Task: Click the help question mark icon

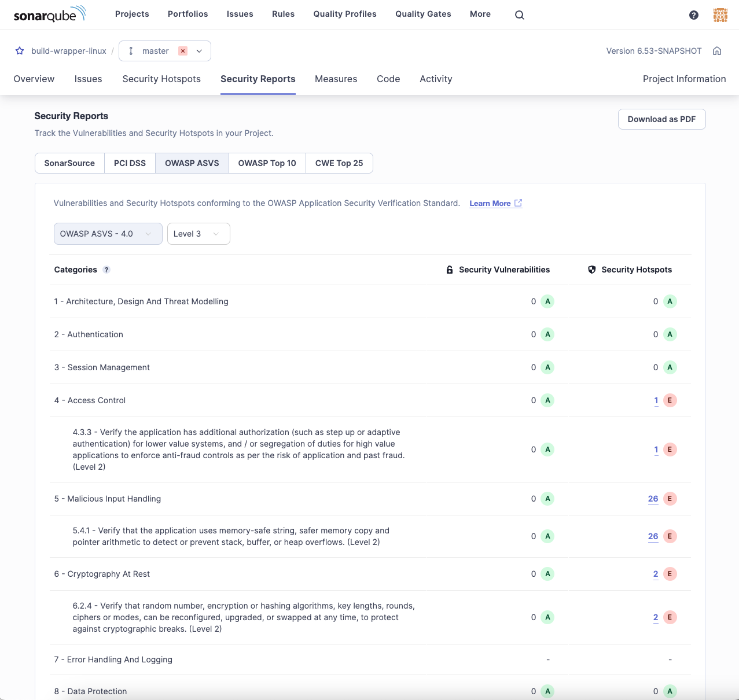Action: [x=693, y=14]
